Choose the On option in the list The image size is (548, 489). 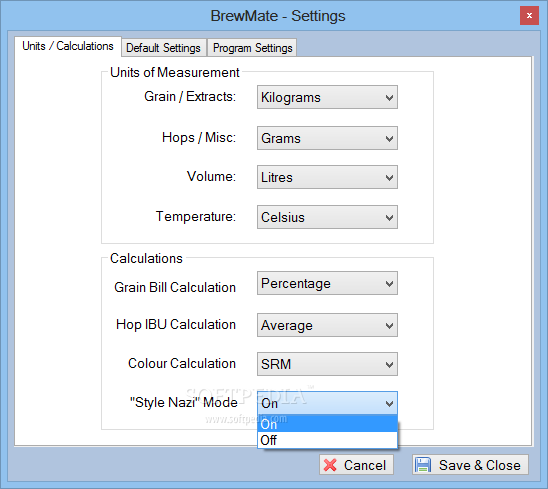(x=327, y=424)
